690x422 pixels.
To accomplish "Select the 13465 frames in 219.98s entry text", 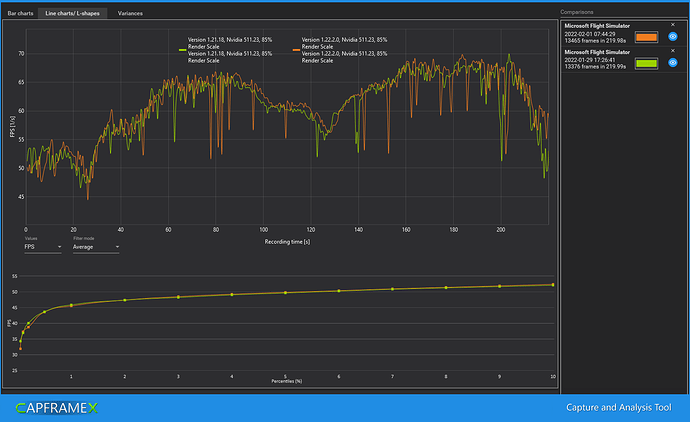I will click(595, 40).
